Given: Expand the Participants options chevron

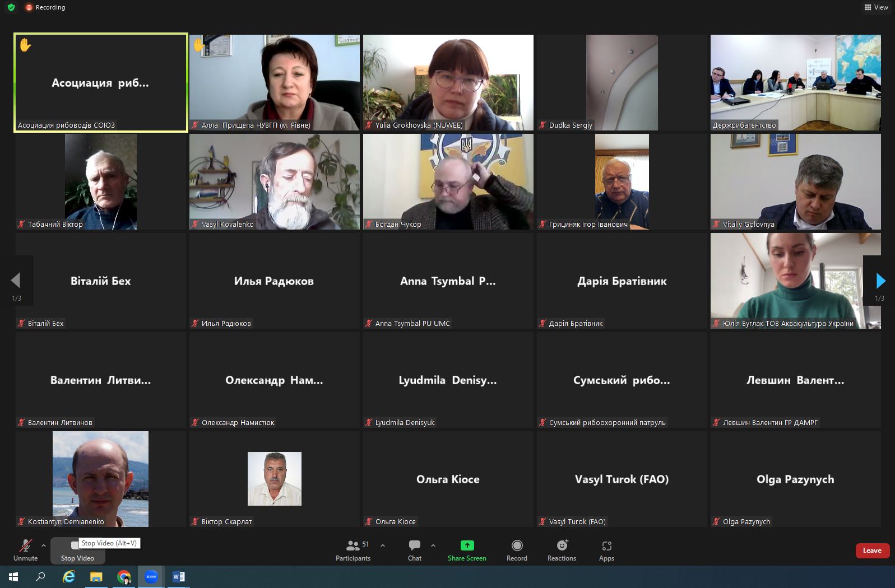Looking at the screenshot, I should 383,545.
